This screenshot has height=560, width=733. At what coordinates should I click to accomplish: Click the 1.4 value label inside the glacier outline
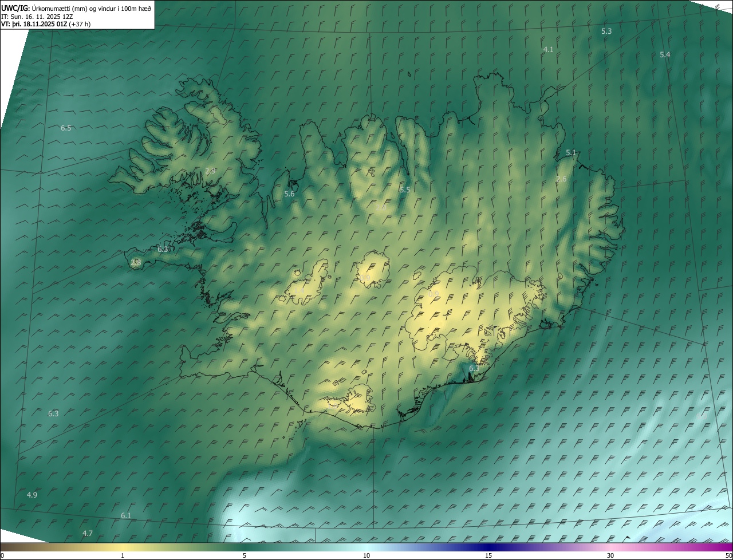pos(299,291)
